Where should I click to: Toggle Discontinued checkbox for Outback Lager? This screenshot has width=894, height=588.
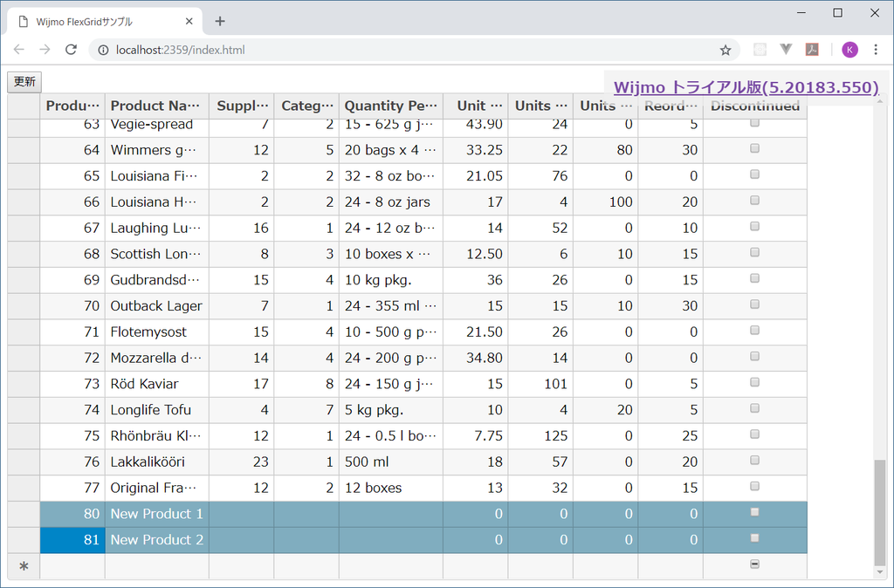[755, 304]
